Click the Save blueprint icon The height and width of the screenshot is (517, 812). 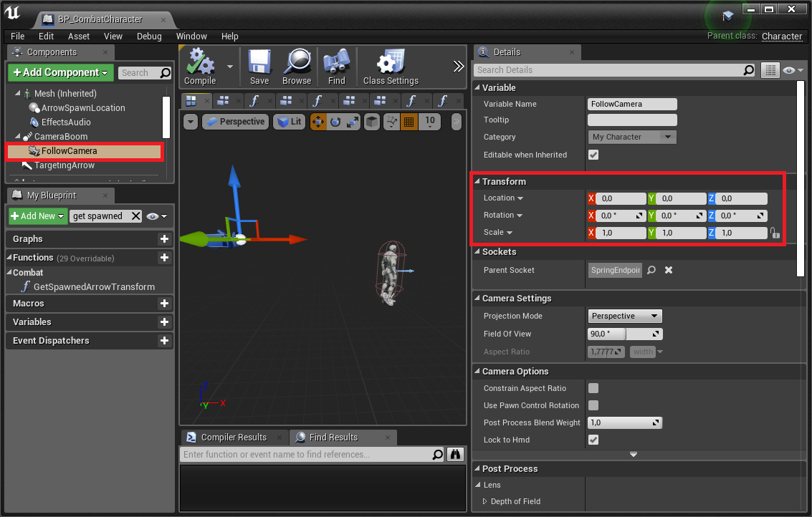[x=259, y=63]
